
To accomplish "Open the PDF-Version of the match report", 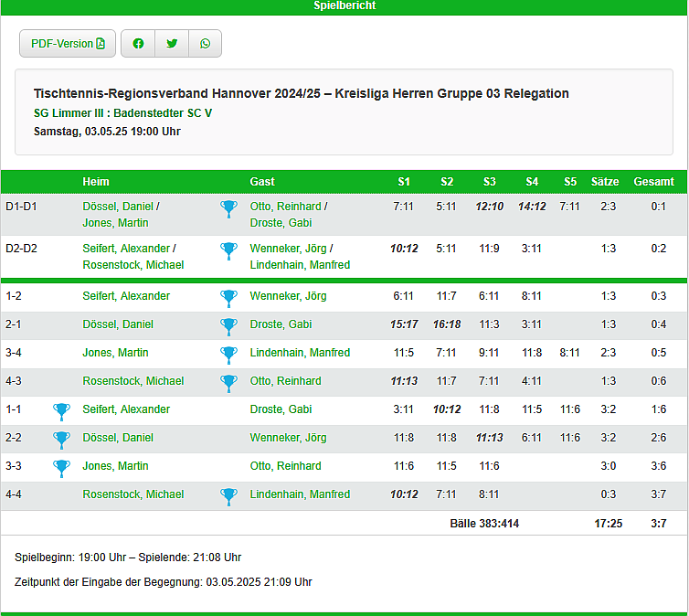I will coord(68,44).
